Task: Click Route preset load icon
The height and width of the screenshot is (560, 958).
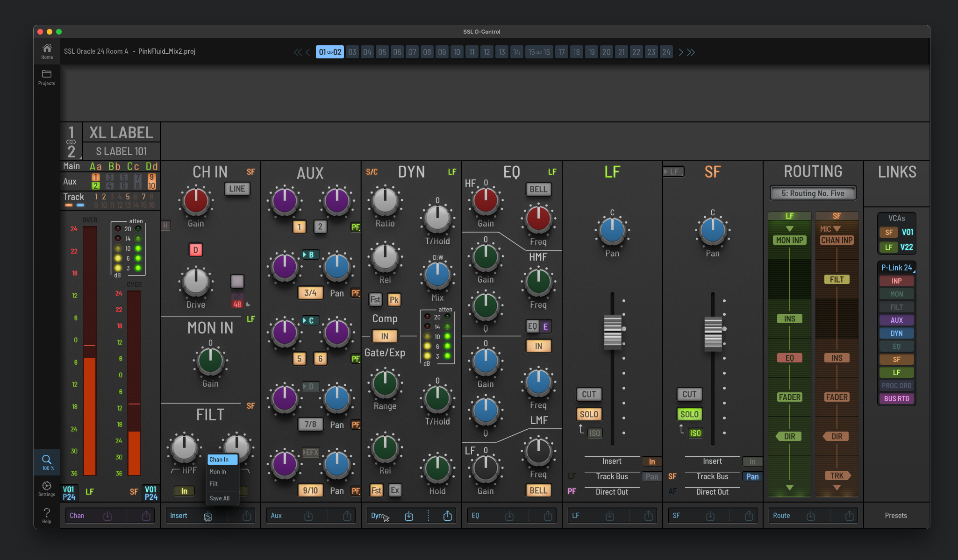Action: click(x=811, y=516)
